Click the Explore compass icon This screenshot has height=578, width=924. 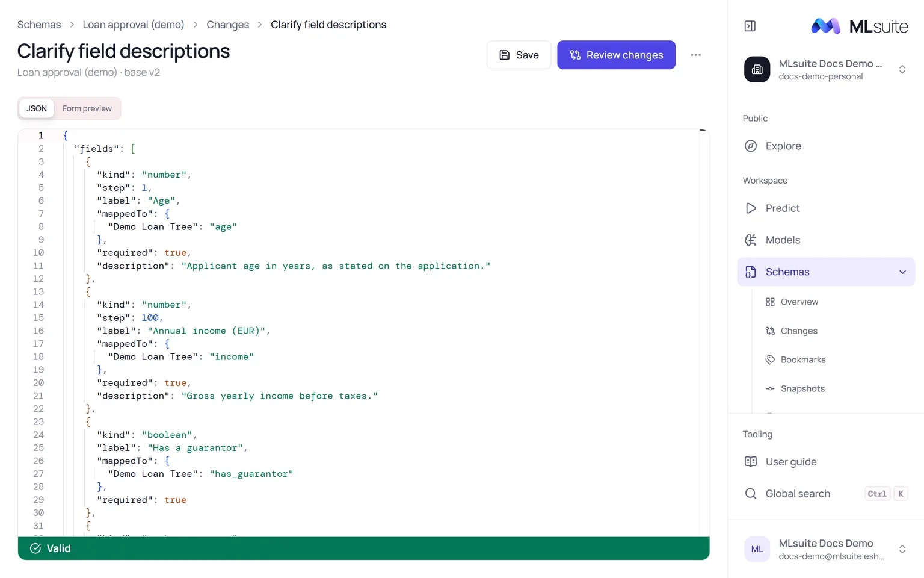pos(751,146)
